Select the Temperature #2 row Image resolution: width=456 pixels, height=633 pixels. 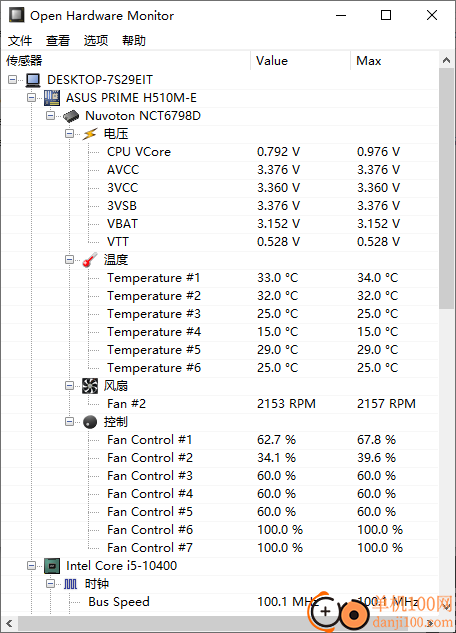point(220,296)
